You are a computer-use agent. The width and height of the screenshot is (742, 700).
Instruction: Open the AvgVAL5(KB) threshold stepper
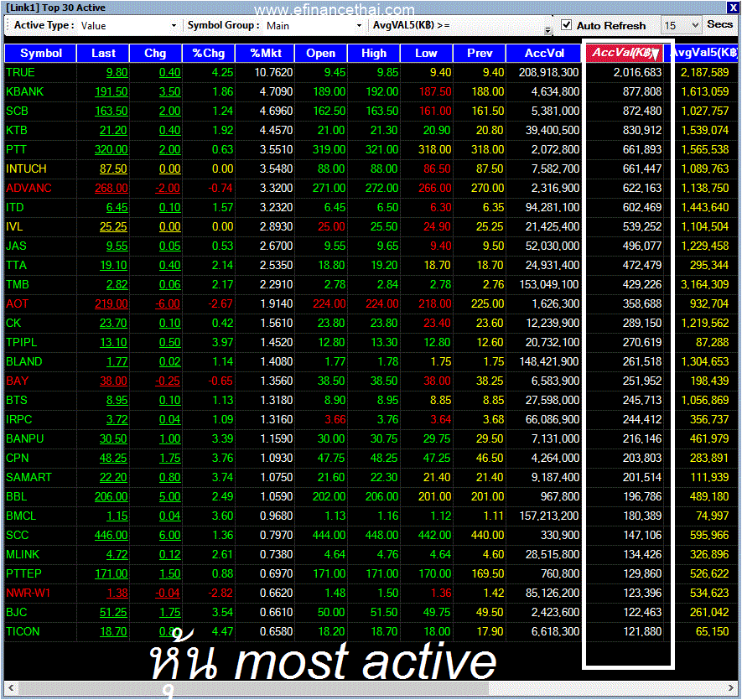(x=547, y=30)
